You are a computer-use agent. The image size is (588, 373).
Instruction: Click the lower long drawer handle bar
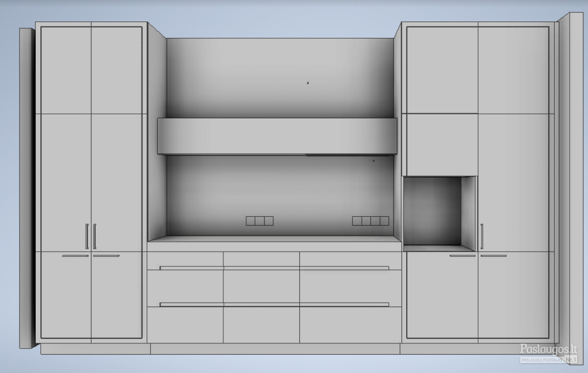point(274,305)
